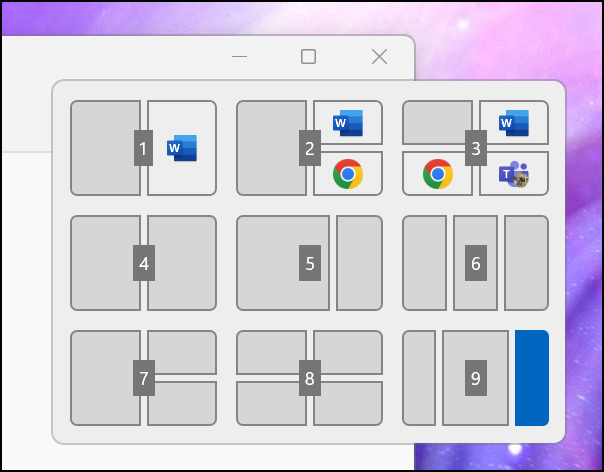
Task: Click the Word icon in snap layout 1
Action: point(182,148)
